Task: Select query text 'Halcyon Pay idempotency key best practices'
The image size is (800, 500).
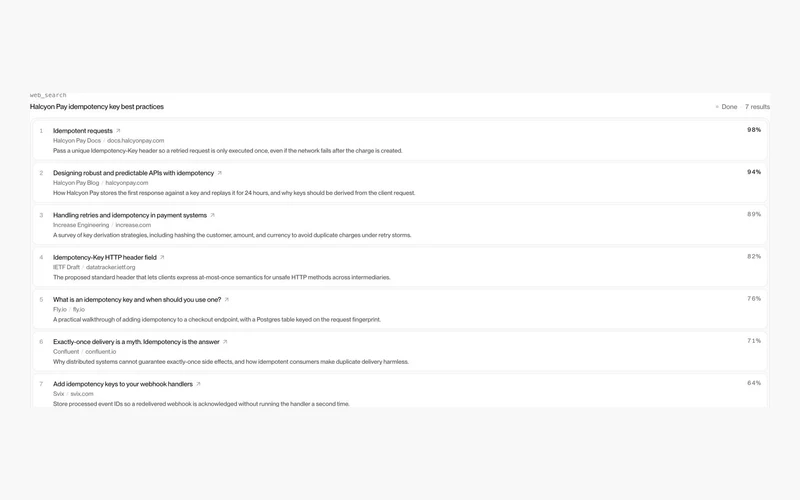Action: click(x=96, y=107)
